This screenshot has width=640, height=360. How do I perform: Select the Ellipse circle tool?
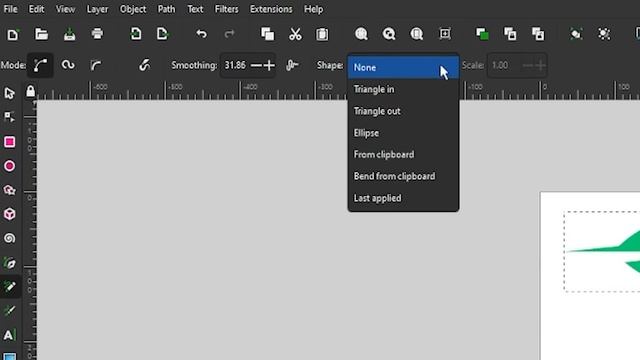pyautogui.click(x=10, y=166)
